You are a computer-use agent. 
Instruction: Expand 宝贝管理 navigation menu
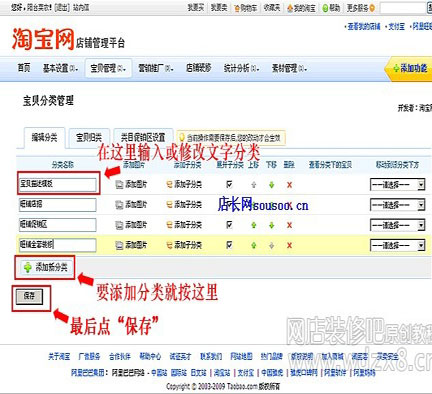point(108,68)
